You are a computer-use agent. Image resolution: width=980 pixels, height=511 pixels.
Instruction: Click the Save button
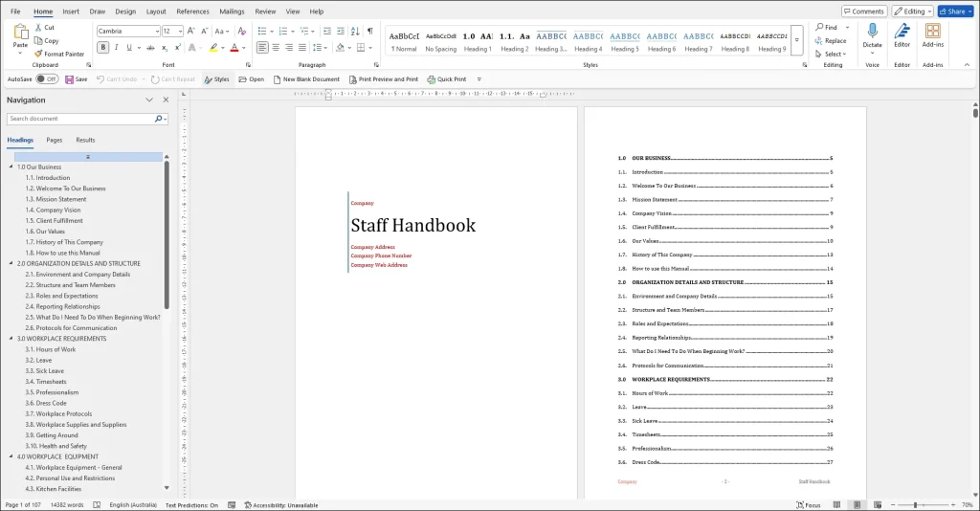pos(77,79)
